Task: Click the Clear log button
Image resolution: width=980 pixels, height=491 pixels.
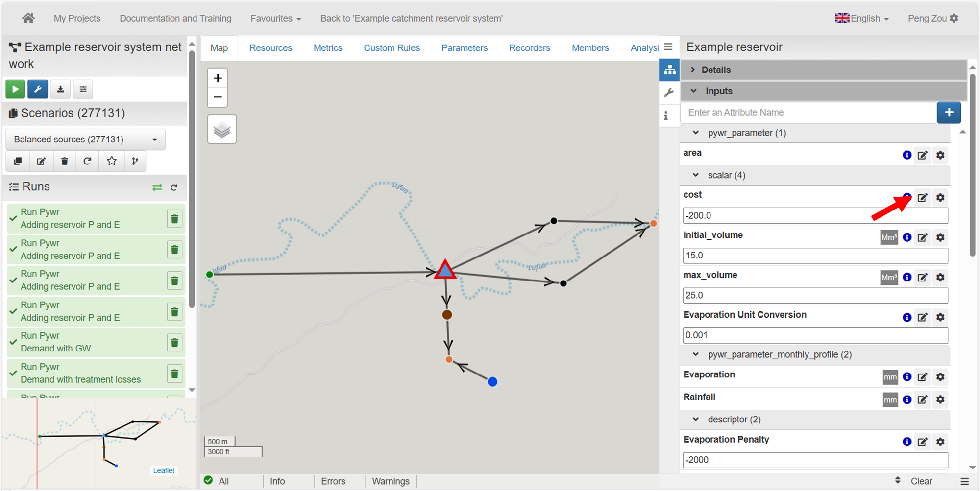Action: 921,481
